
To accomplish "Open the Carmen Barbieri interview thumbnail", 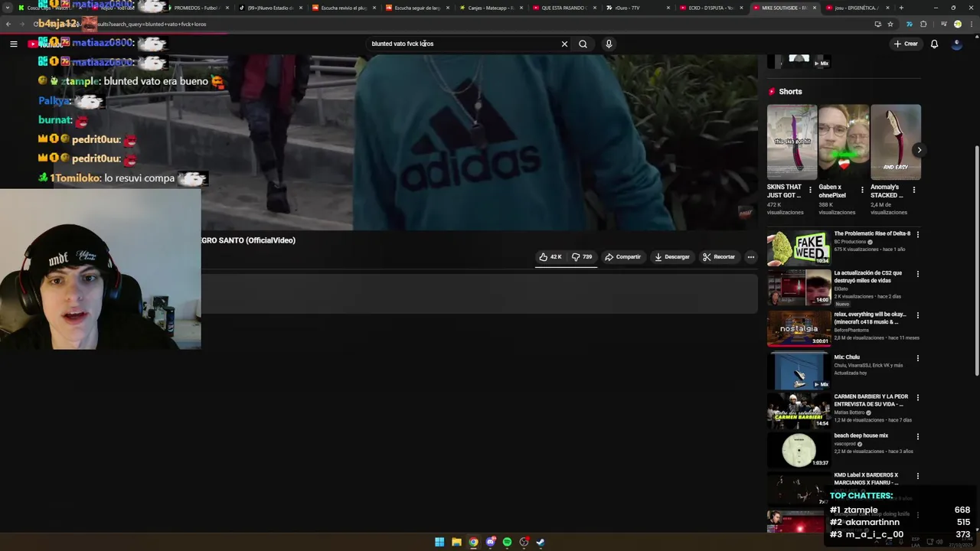I will (799, 410).
